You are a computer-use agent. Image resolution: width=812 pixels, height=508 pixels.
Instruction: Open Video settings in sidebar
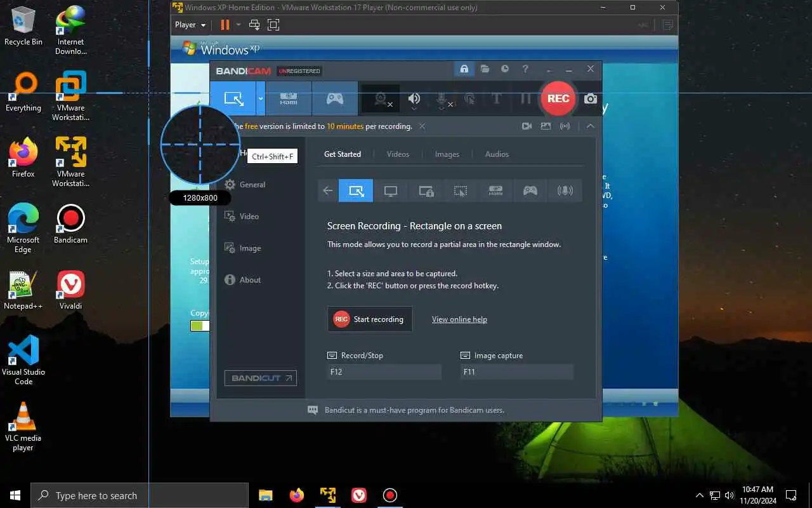242,217
